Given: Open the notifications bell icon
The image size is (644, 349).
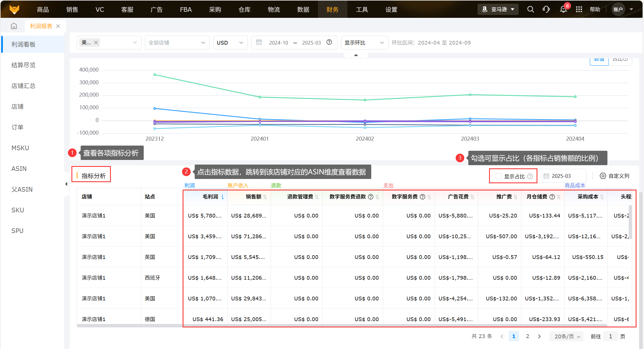Looking at the screenshot, I should coord(563,9).
